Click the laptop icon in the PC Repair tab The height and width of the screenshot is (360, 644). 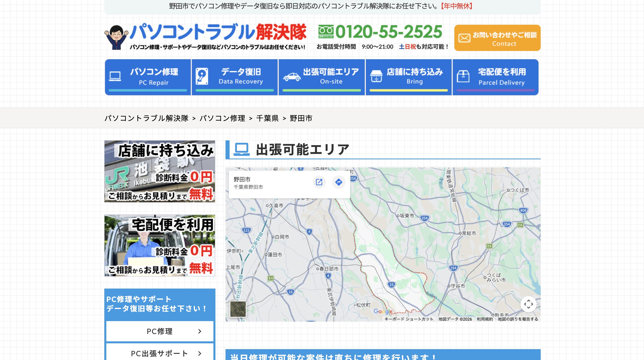(115, 76)
